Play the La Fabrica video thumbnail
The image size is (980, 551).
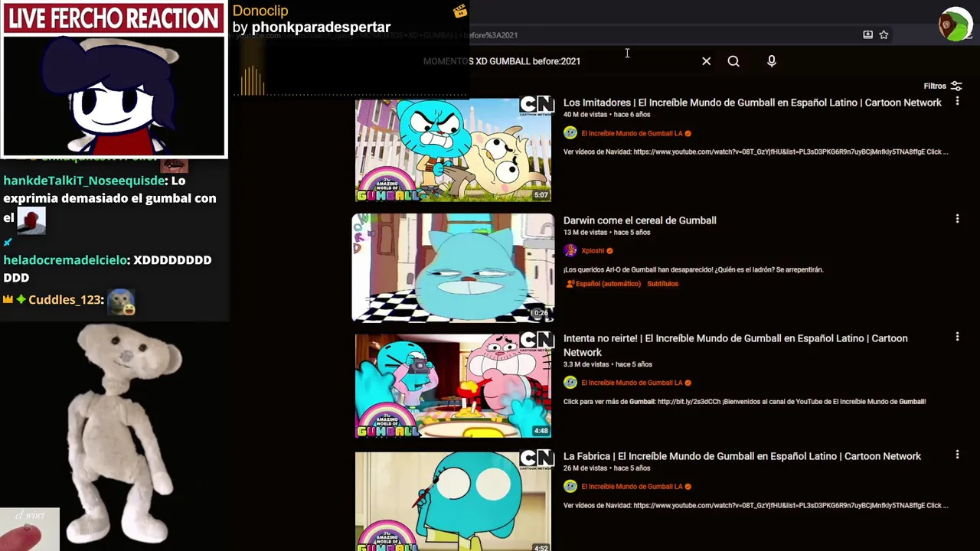pos(453,501)
